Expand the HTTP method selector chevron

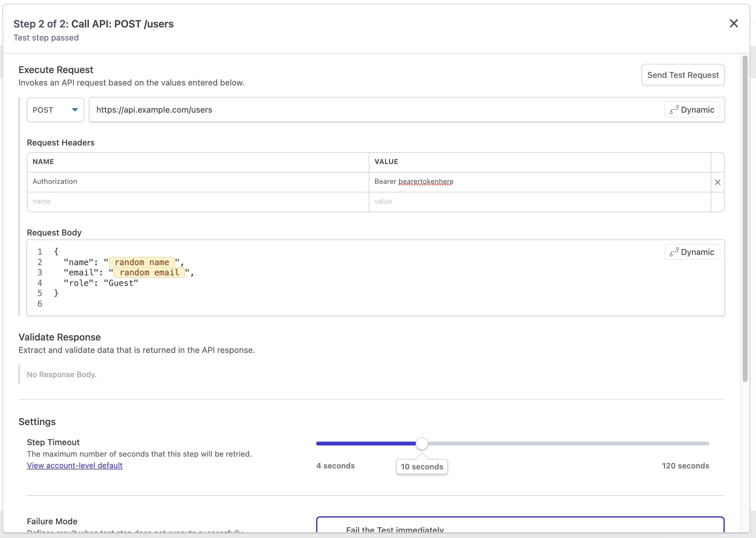[x=75, y=110]
